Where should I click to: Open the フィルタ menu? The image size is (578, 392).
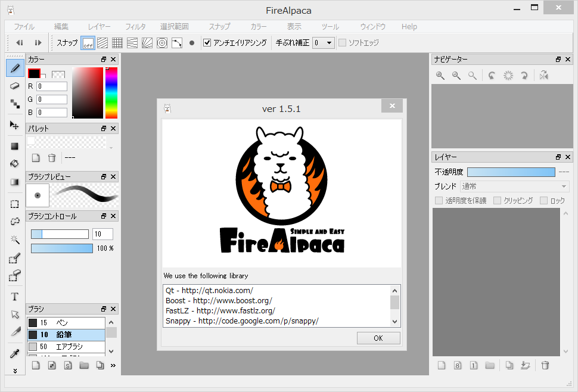pos(136,26)
